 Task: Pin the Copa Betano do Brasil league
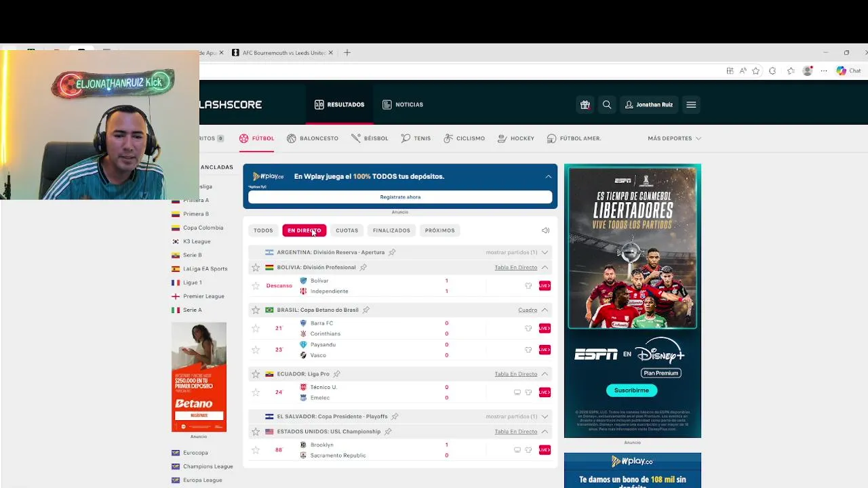click(366, 310)
